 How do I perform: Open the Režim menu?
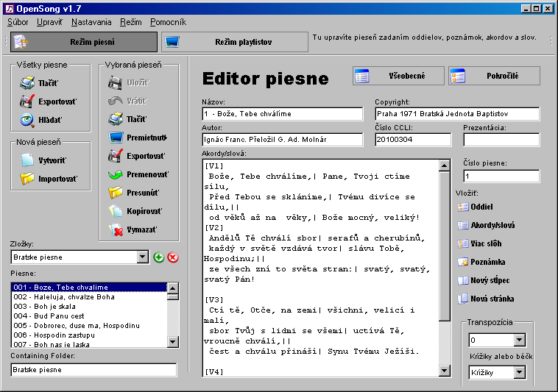(130, 22)
